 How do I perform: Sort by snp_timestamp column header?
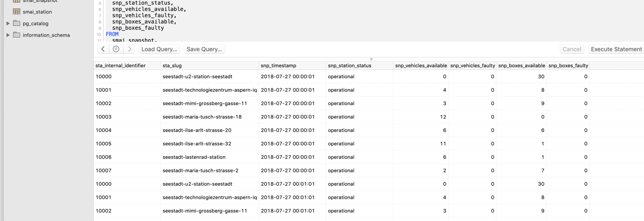[x=292, y=65]
